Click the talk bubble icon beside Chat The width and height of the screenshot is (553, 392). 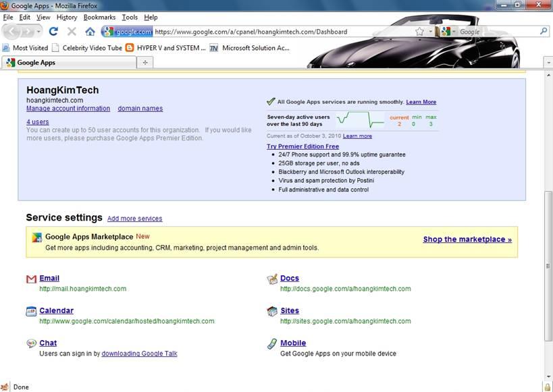point(31,343)
